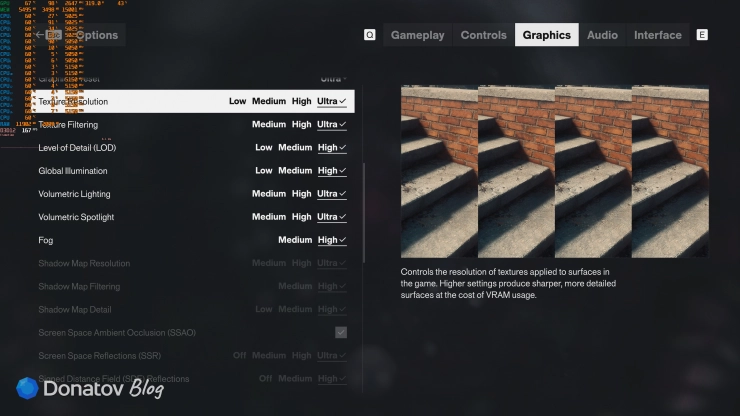Set Fog to High
Viewport: 740px width, 416px height.
tap(332, 240)
